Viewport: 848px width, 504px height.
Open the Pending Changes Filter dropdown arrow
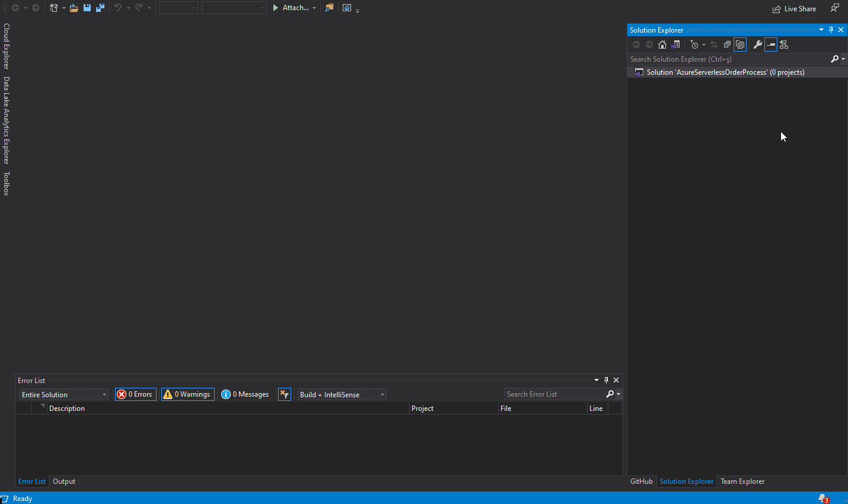704,44
